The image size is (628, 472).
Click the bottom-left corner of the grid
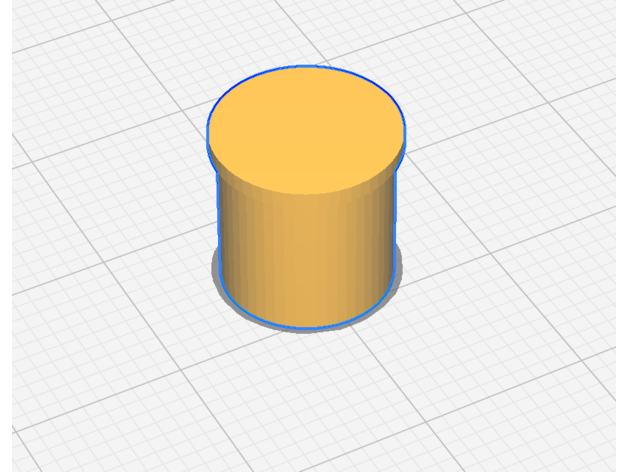point(20,462)
